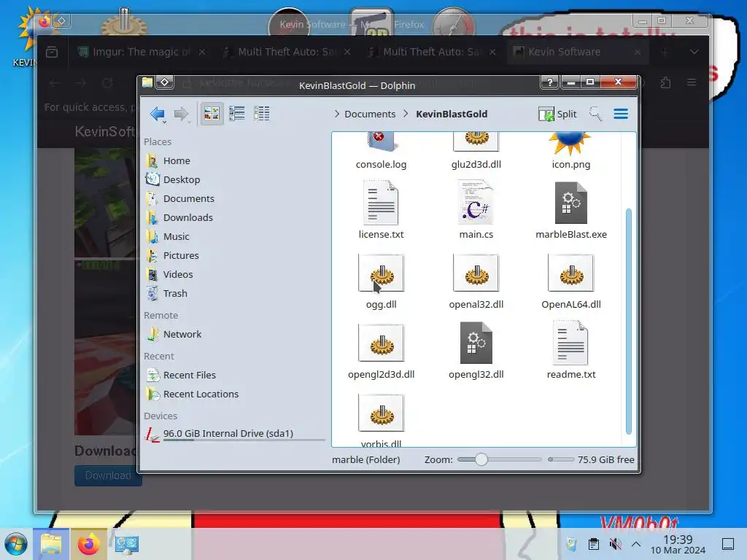This screenshot has height=560, width=747.
Task: Open the file manager taskbar icon
Action: (x=51, y=544)
